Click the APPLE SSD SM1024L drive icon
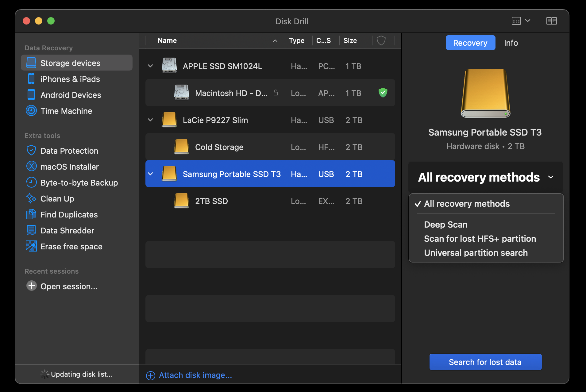 (x=169, y=66)
